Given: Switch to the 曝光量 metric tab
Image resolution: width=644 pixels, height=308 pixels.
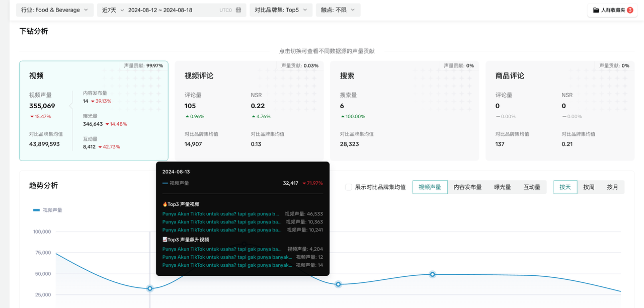Looking at the screenshot, I should 502,187.
